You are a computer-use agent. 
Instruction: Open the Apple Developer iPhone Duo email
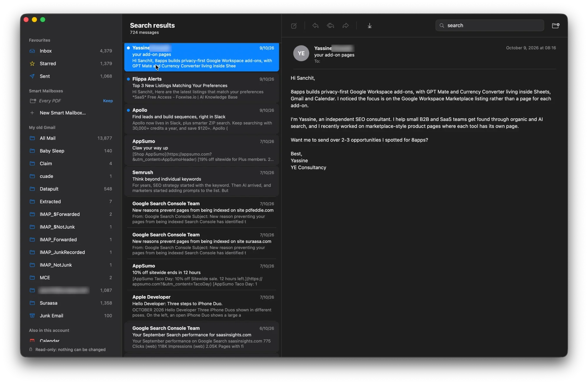pos(201,306)
